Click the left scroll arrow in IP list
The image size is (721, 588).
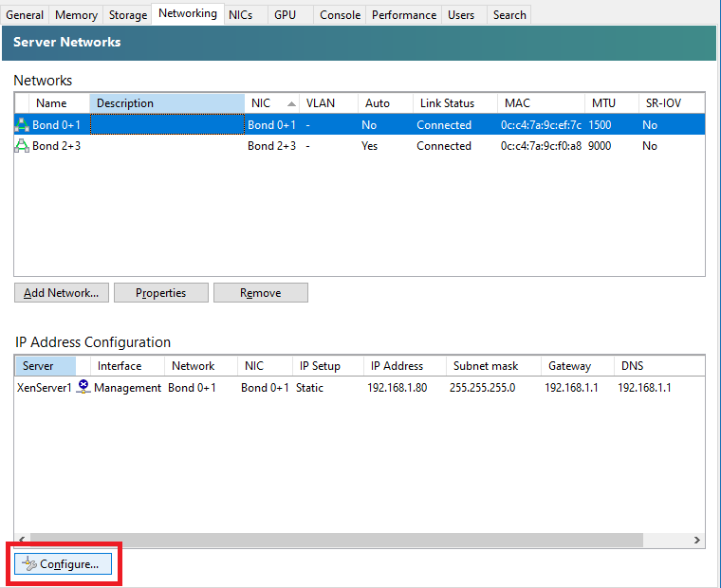22,540
